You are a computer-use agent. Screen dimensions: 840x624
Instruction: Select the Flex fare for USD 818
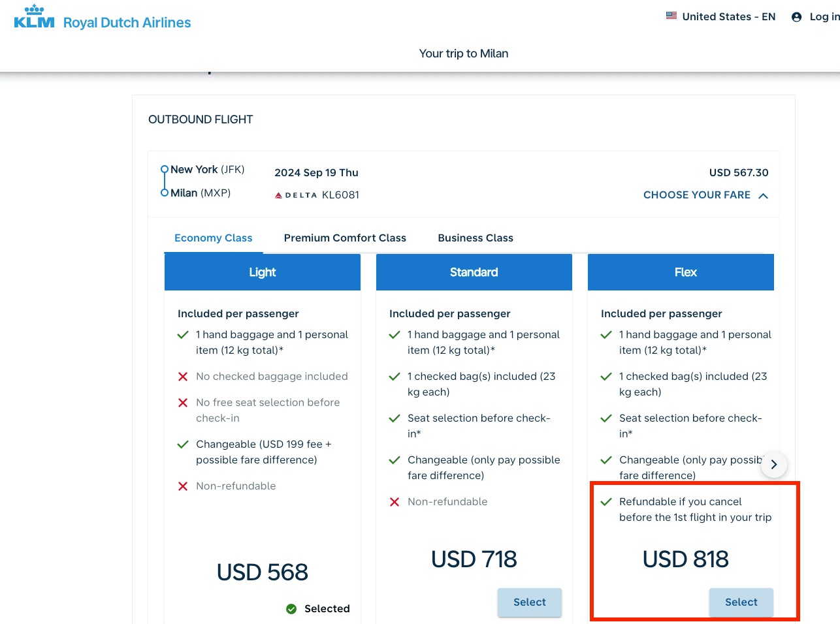click(741, 602)
